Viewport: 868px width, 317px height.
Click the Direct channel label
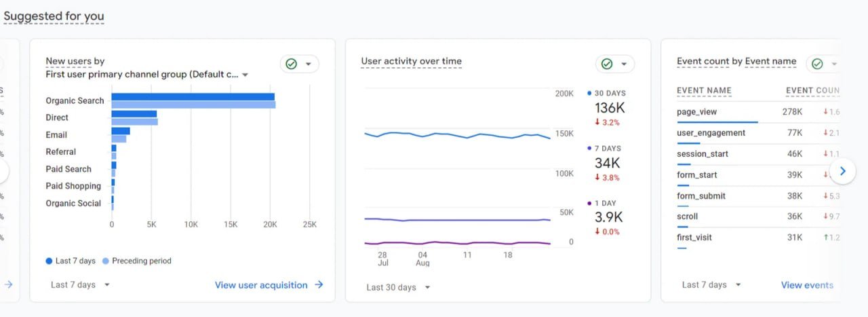pyautogui.click(x=57, y=117)
